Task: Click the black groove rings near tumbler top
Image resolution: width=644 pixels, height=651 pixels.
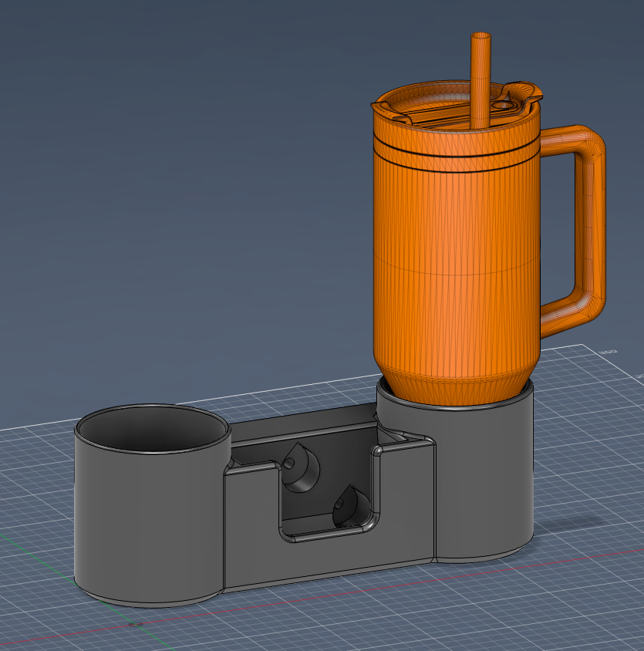Action: click(455, 153)
